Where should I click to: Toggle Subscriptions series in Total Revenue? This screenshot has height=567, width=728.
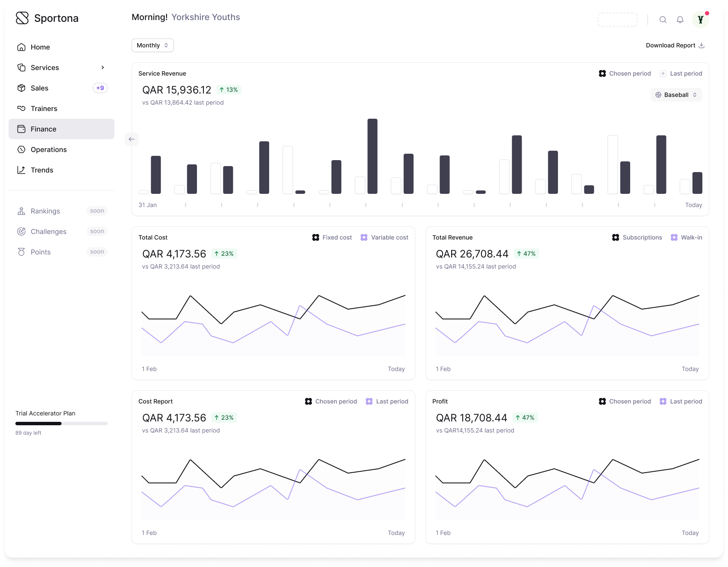[637, 237]
